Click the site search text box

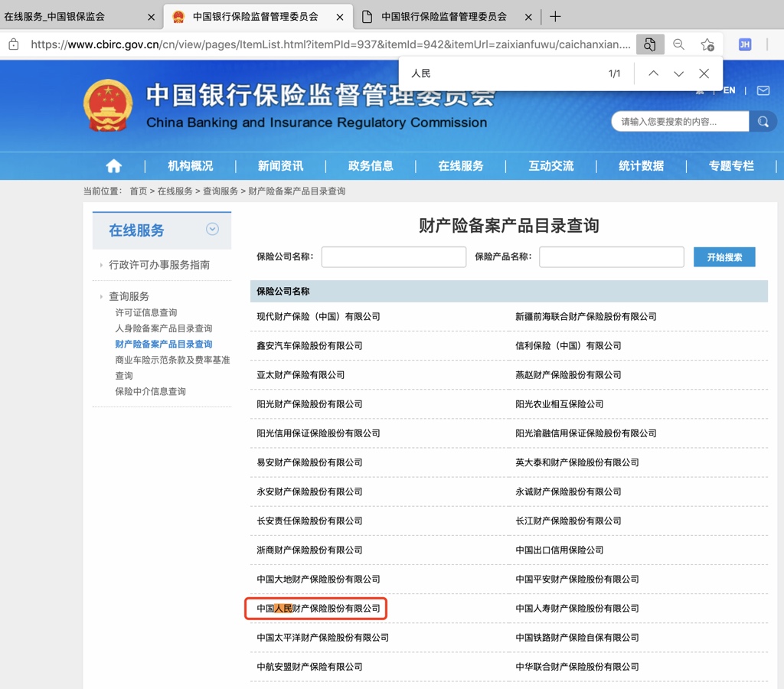[x=680, y=122]
